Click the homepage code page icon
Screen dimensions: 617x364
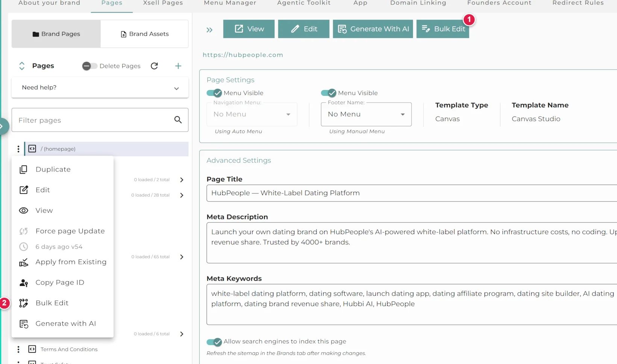tap(32, 149)
